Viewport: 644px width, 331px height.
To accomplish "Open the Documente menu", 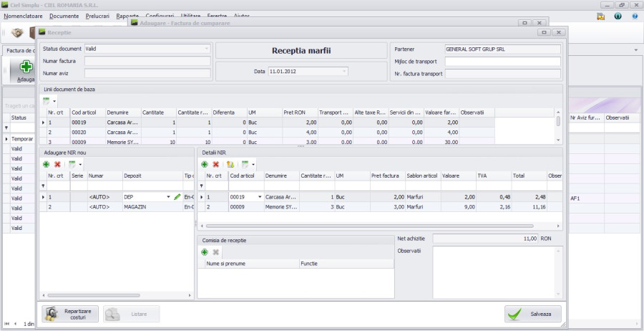I will tap(64, 15).
